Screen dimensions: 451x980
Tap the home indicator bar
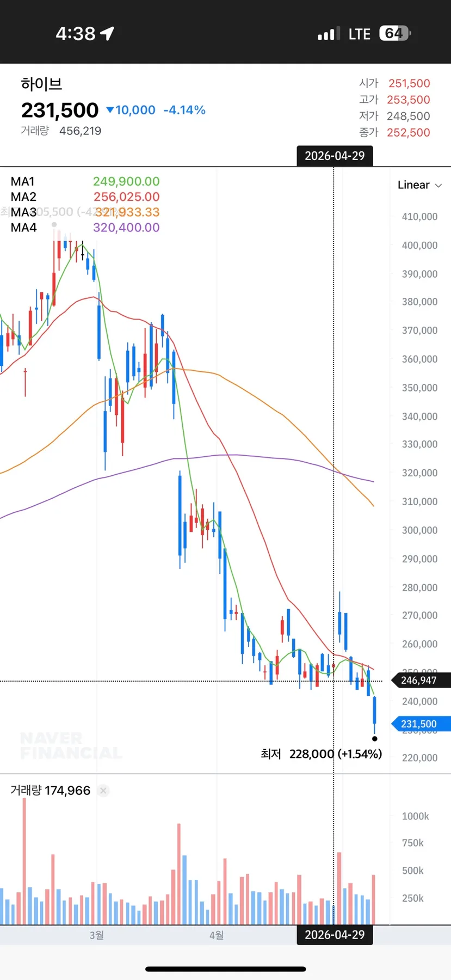pos(225,969)
